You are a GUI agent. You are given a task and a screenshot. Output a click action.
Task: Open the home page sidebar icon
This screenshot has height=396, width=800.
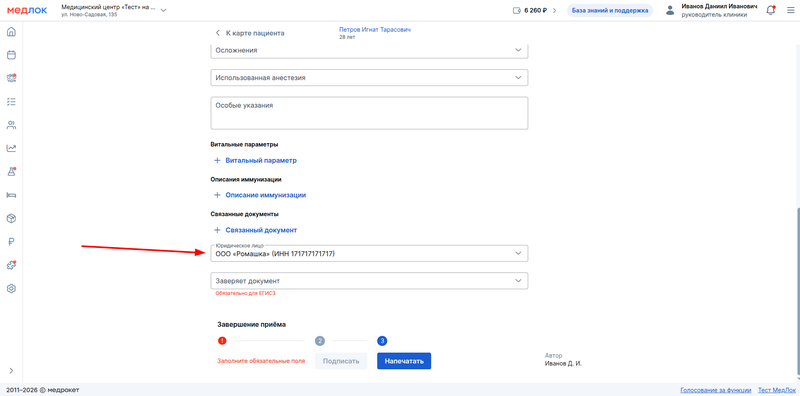pos(11,32)
